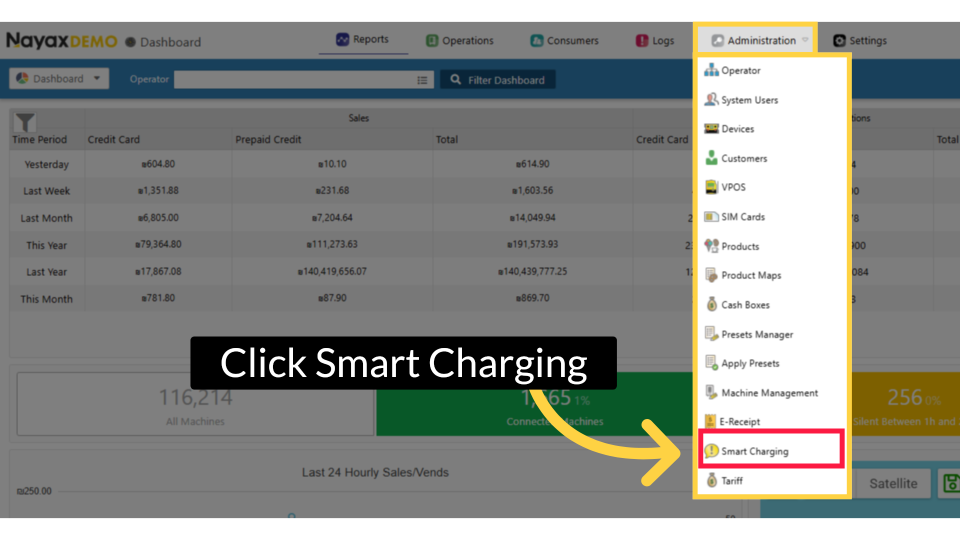Click the Last 24 Hourly Sales/Vends title
Viewport: 960px width, 540px height.
375,472
